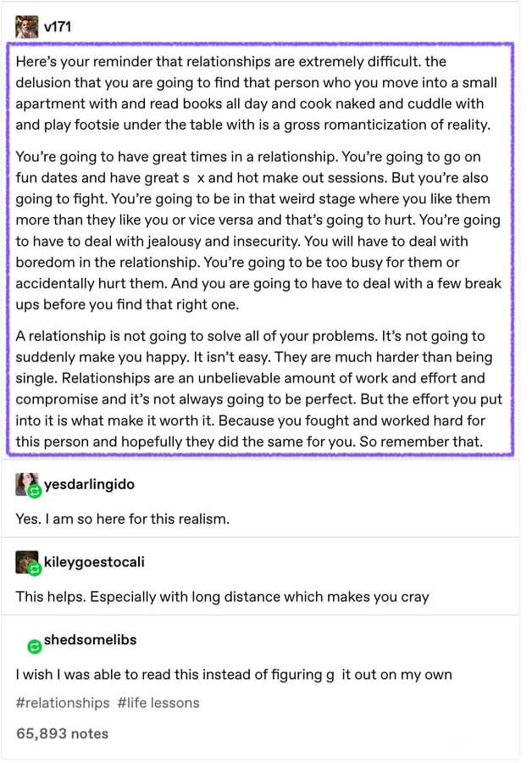The width and height of the screenshot is (532, 763).
Task: Open the #relationships tag
Action: [x=63, y=703]
